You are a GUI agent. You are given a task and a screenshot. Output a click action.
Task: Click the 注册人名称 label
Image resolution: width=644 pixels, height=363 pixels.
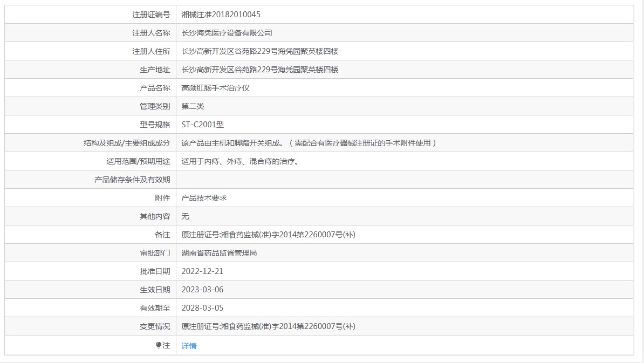point(151,33)
